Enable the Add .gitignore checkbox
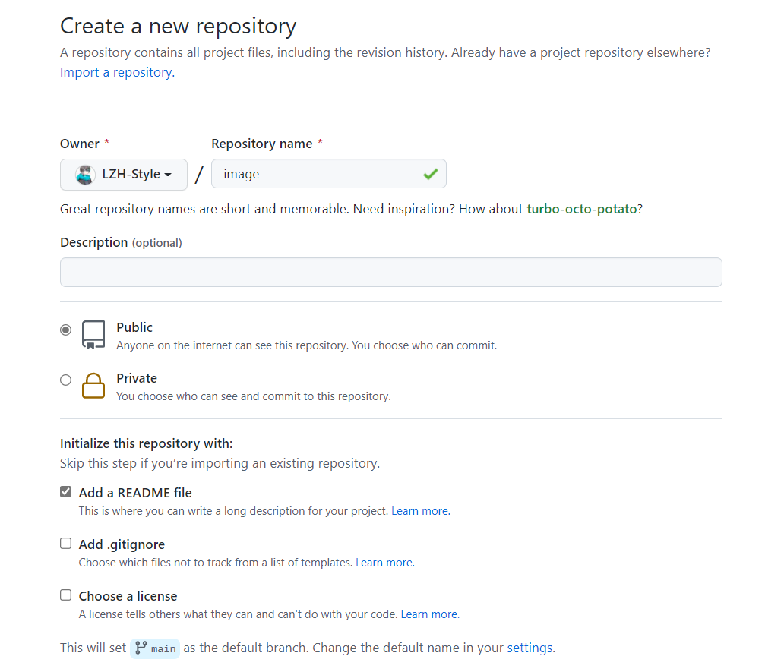784x672 pixels. click(66, 544)
